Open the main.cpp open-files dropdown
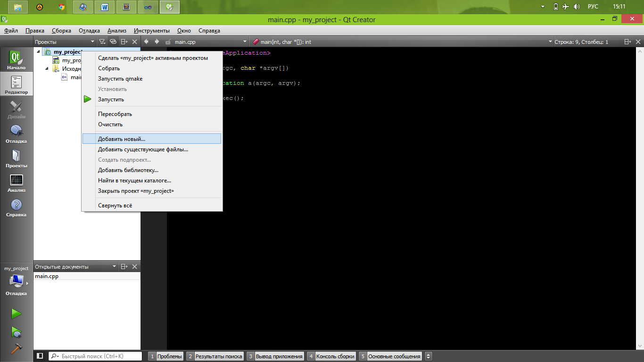This screenshot has height=362, width=644. pos(211,42)
